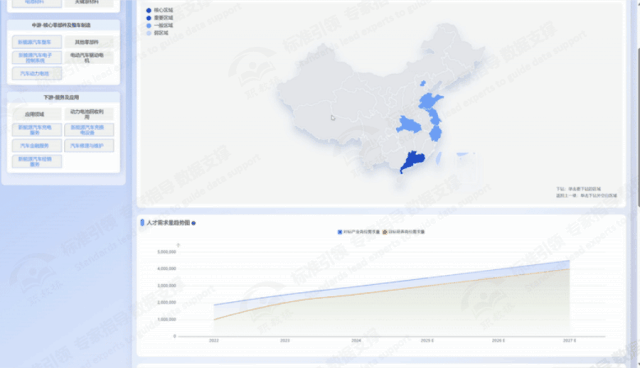Screen dimensions: 640x368
Task: Click the blue Shandong province on map
Action: coord(429,100)
